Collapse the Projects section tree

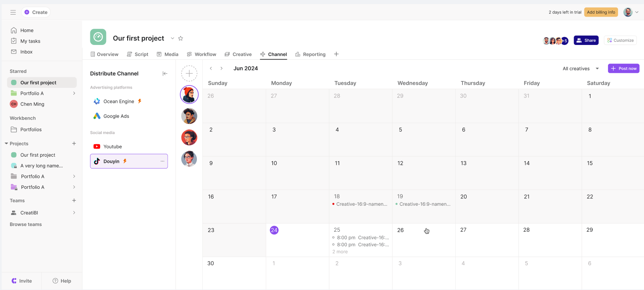click(6, 144)
